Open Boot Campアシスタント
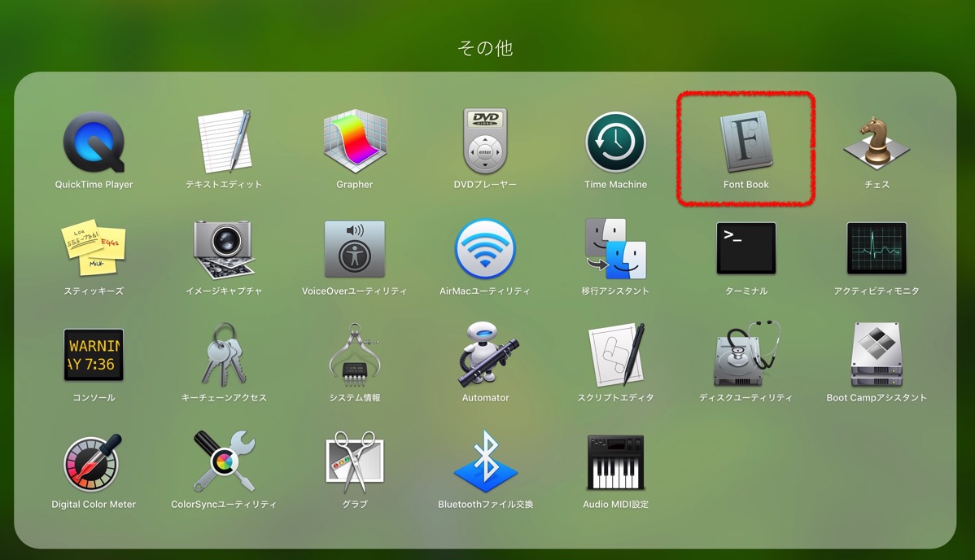Screen dimensions: 975x560 pyautogui.click(x=877, y=355)
